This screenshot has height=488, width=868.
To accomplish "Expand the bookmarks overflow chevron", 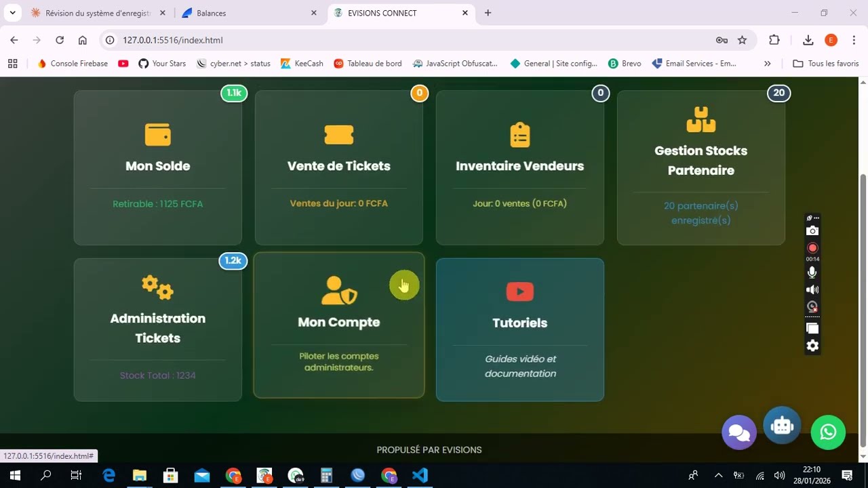I will point(767,64).
